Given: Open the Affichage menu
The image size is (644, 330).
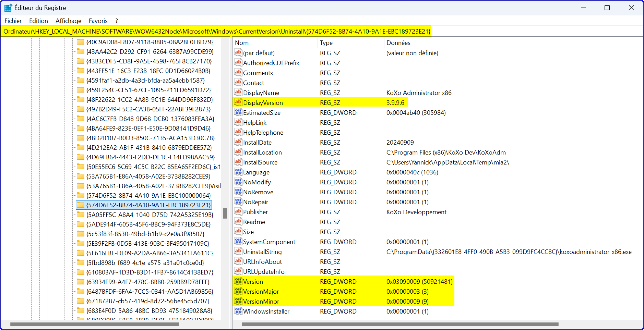Looking at the screenshot, I should pos(68,21).
